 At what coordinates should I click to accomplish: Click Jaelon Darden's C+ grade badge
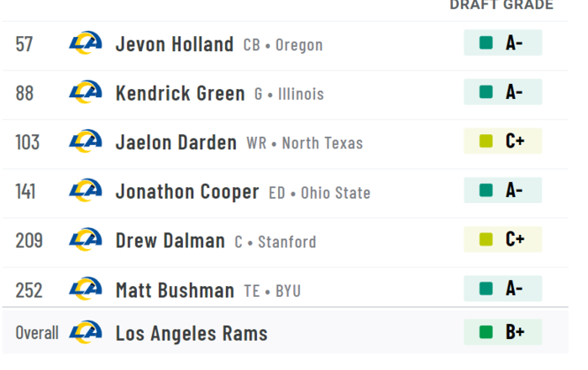tap(502, 141)
